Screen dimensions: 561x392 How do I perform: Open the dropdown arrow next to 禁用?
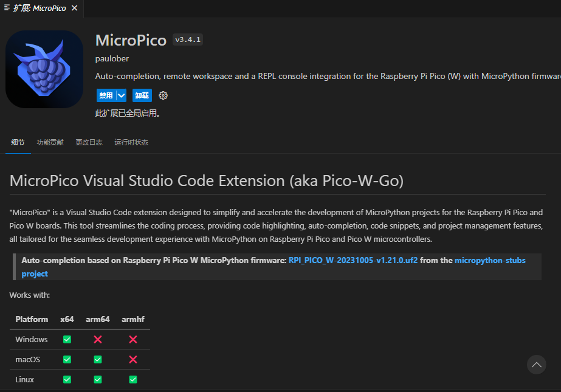122,95
